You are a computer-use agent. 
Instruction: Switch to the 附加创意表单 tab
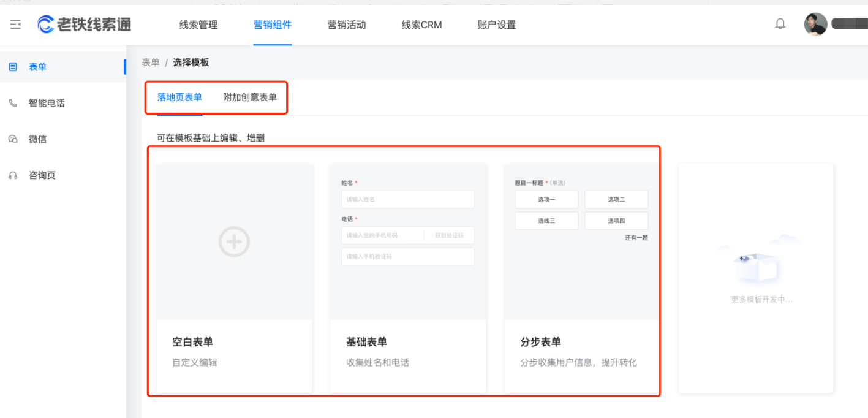(x=251, y=97)
